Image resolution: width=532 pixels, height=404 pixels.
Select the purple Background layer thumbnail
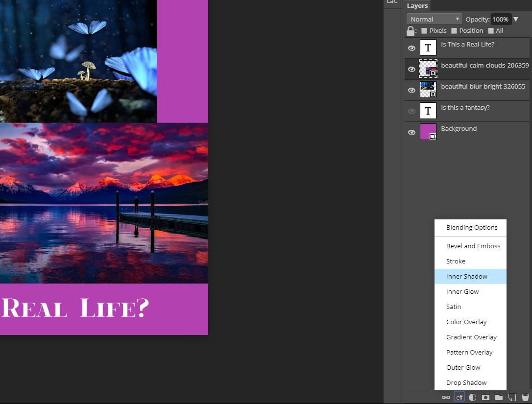pyautogui.click(x=428, y=132)
